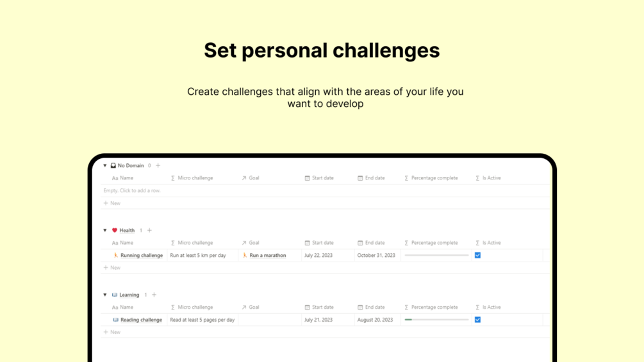
Task: Click the empty row in No Domain
Action: click(x=132, y=190)
